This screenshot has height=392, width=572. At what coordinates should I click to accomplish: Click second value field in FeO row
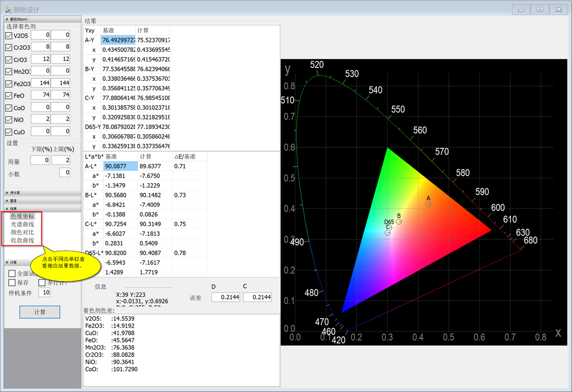[x=61, y=95]
